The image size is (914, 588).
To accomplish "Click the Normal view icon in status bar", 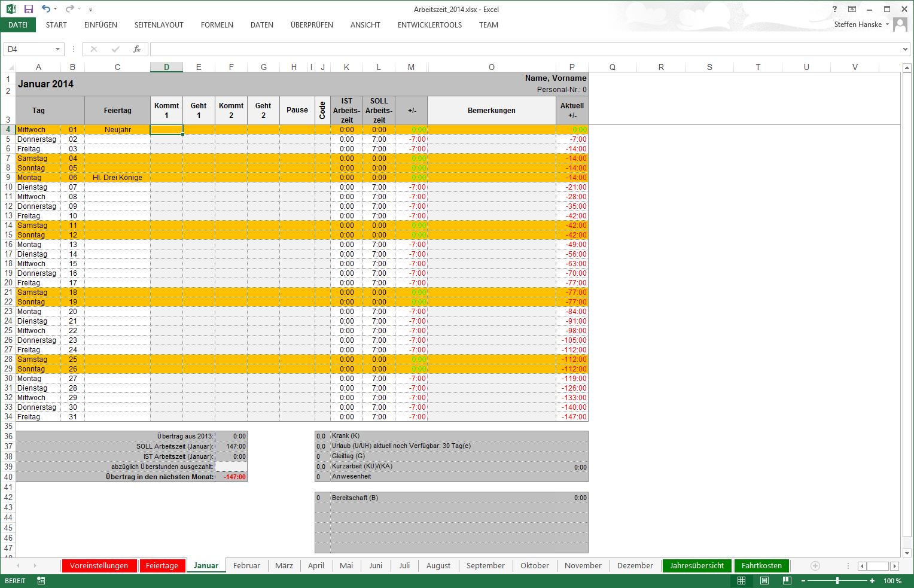I will tap(741, 580).
